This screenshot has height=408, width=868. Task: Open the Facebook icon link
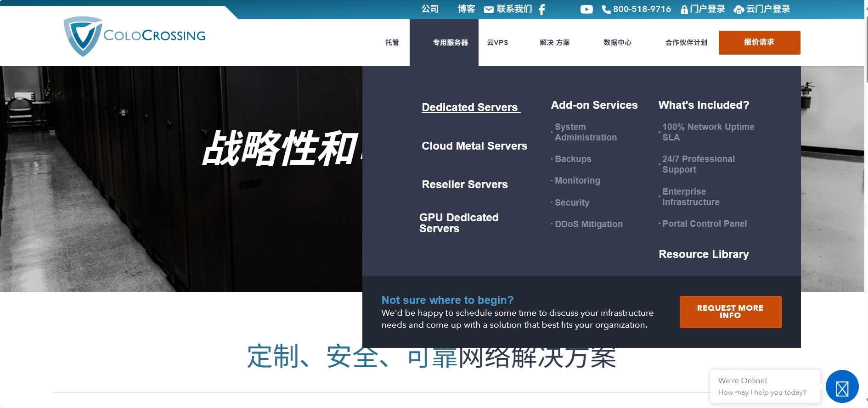(542, 9)
